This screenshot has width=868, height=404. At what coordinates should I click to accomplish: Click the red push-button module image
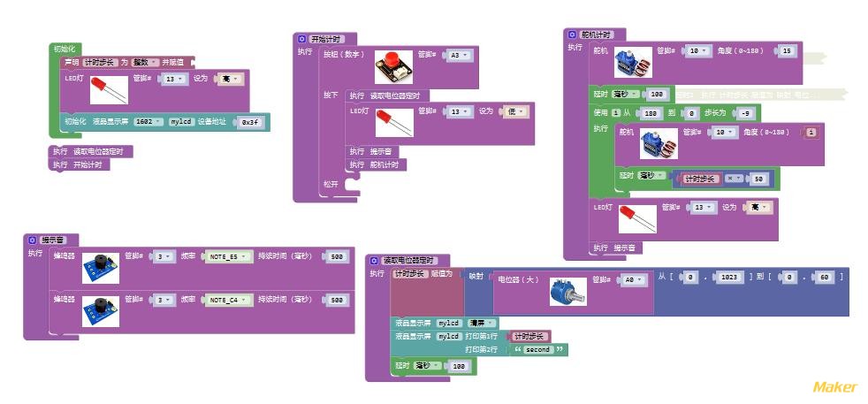(x=392, y=65)
